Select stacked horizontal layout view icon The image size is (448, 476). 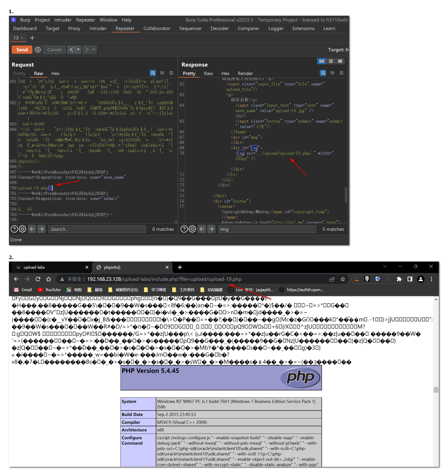[331, 61]
